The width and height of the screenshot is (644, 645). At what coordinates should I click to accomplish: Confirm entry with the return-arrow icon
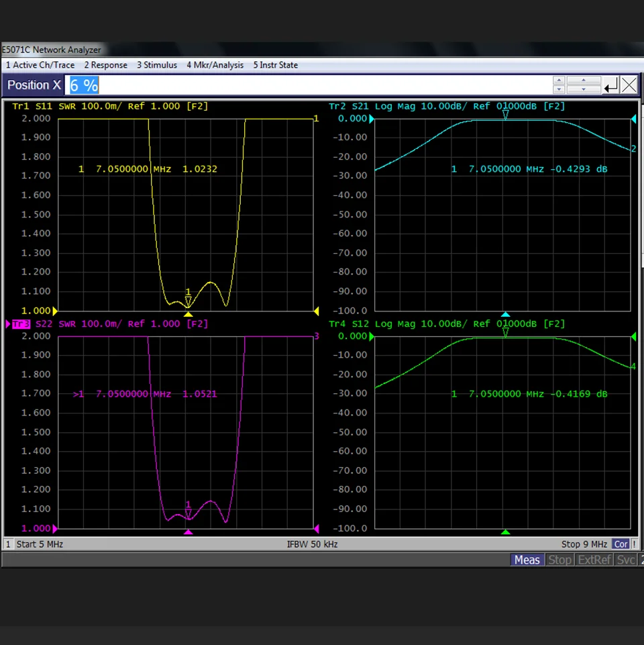click(611, 85)
